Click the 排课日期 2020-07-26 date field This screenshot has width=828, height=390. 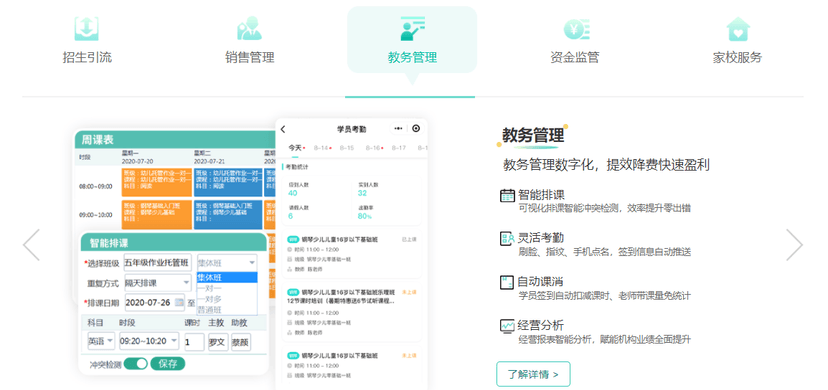pos(155,302)
